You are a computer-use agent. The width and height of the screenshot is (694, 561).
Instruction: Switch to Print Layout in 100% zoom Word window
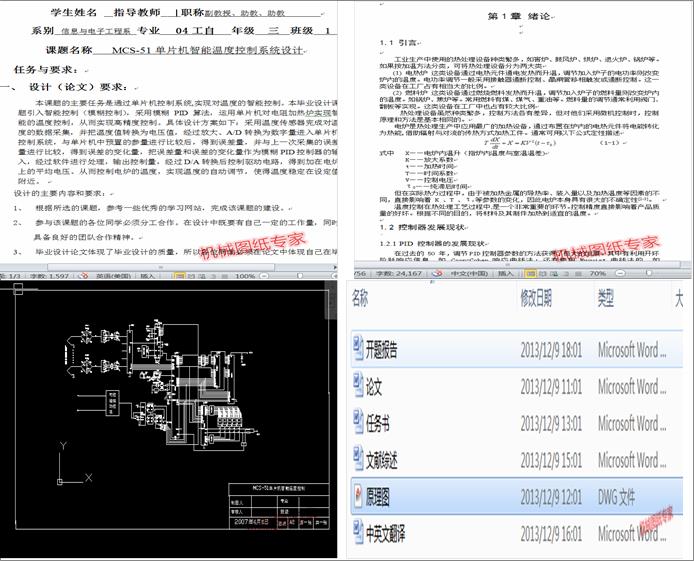(x=180, y=276)
